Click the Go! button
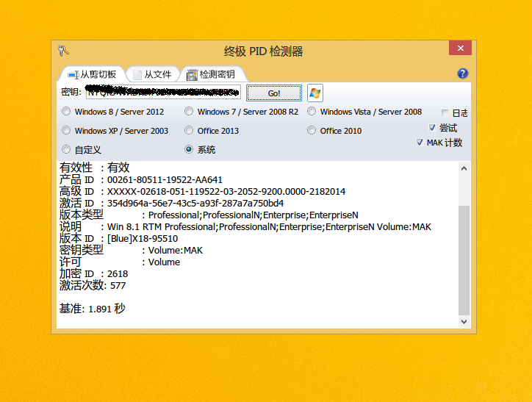 click(x=274, y=93)
